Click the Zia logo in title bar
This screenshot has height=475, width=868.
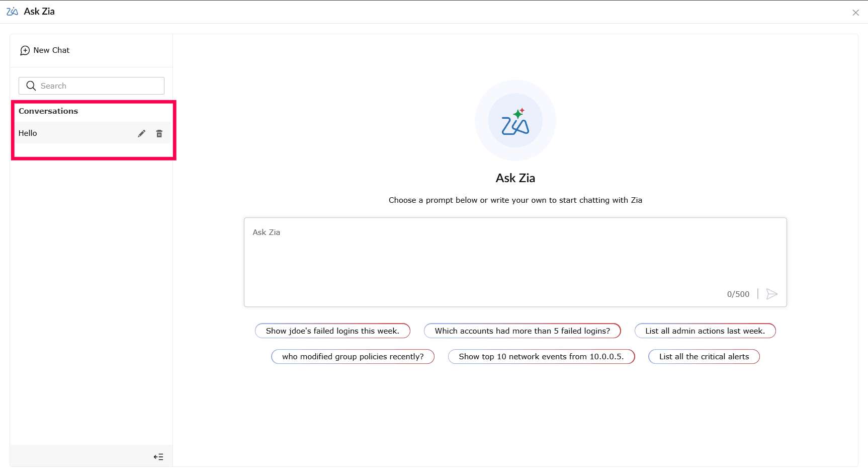[x=12, y=12]
